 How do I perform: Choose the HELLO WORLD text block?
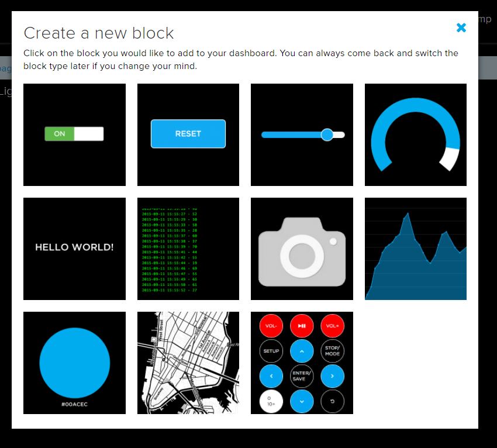point(74,249)
